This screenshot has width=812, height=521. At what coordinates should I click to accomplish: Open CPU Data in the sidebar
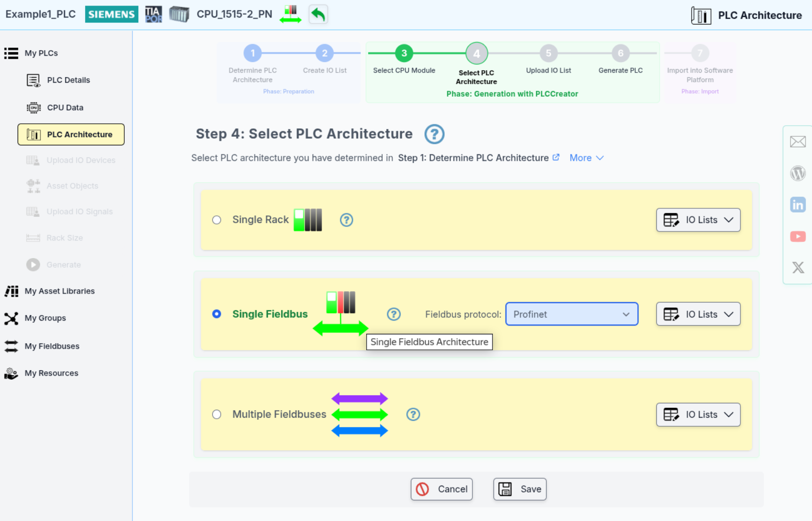click(65, 108)
